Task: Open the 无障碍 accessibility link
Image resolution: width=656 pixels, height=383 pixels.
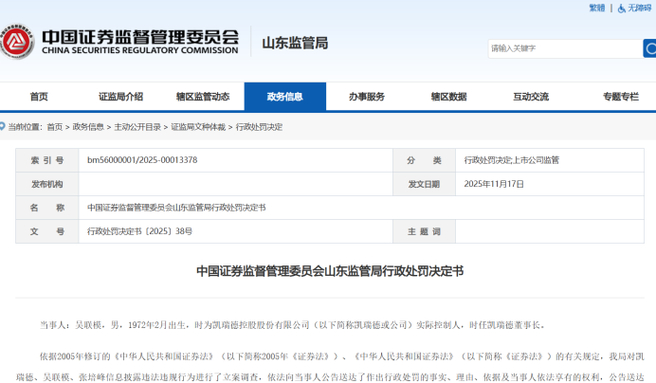Action: tap(639, 8)
